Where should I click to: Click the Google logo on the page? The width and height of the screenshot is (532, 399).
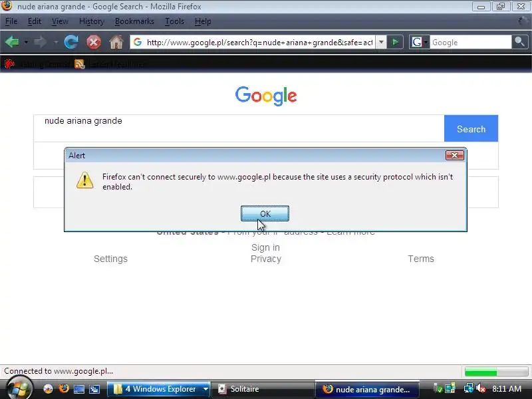pos(266,96)
